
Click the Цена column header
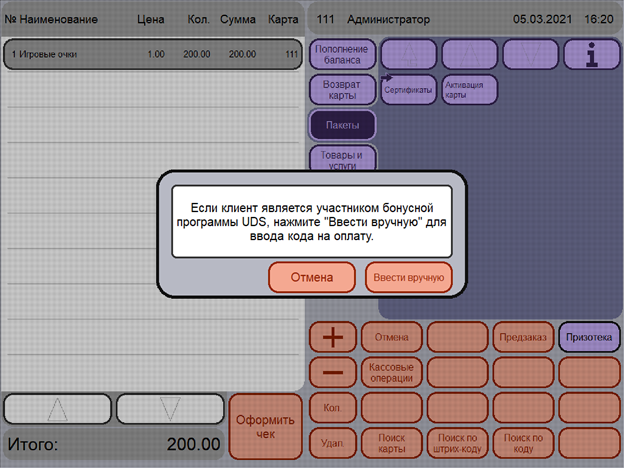point(151,19)
